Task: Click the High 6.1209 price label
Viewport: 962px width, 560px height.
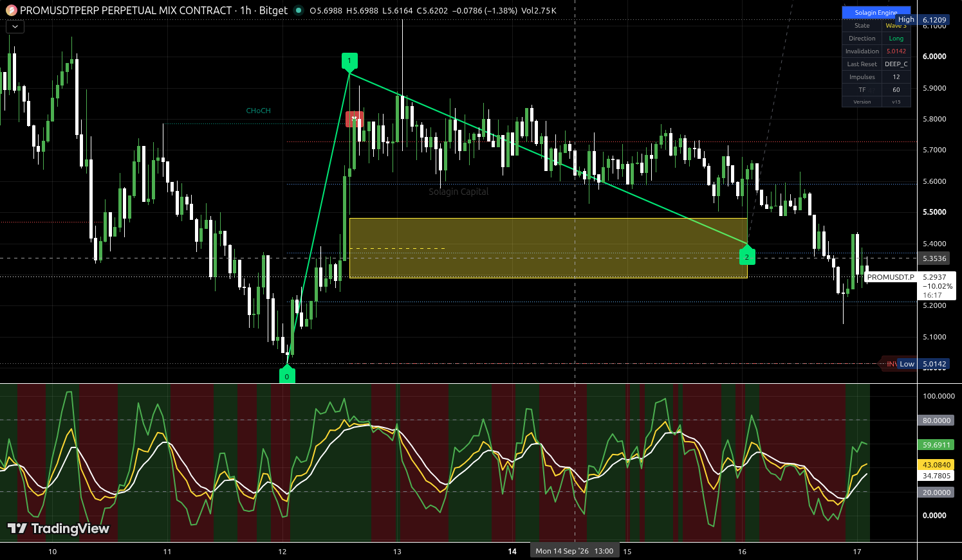Action: pos(923,20)
